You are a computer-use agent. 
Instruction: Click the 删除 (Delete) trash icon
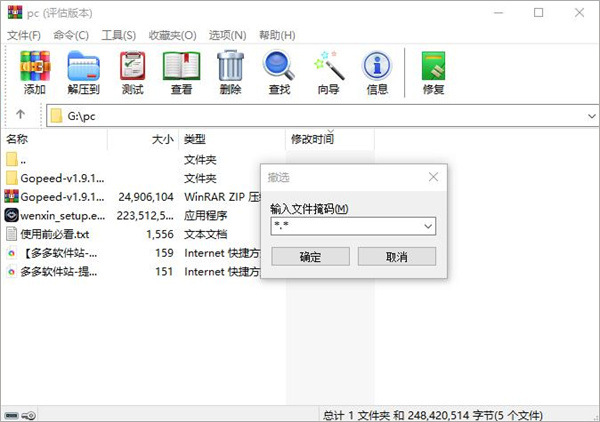click(x=230, y=66)
